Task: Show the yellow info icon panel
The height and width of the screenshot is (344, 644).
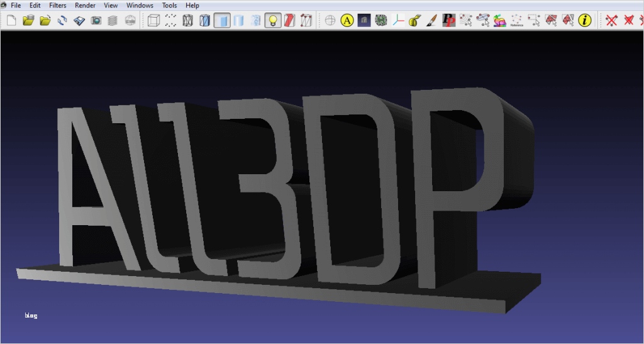Action: (584, 20)
